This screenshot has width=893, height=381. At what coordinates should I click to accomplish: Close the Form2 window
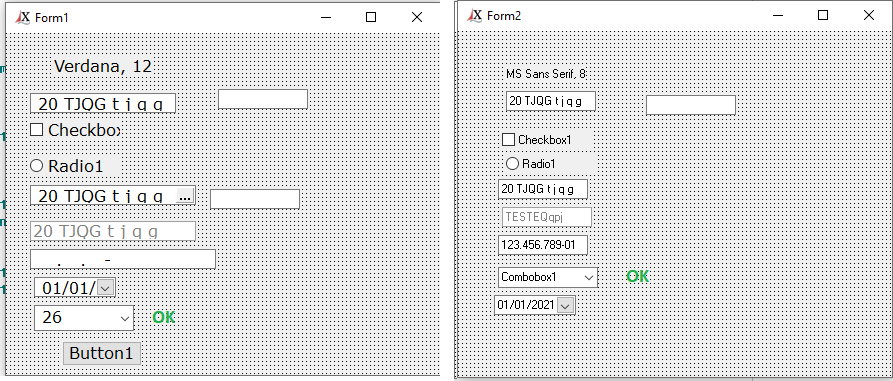tap(869, 15)
